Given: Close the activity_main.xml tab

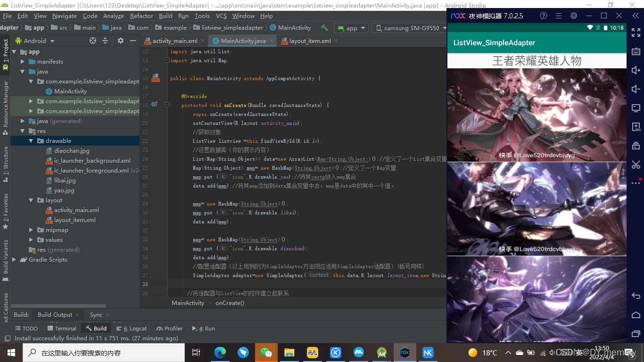Looking at the screenshot, I should (203, 41).
